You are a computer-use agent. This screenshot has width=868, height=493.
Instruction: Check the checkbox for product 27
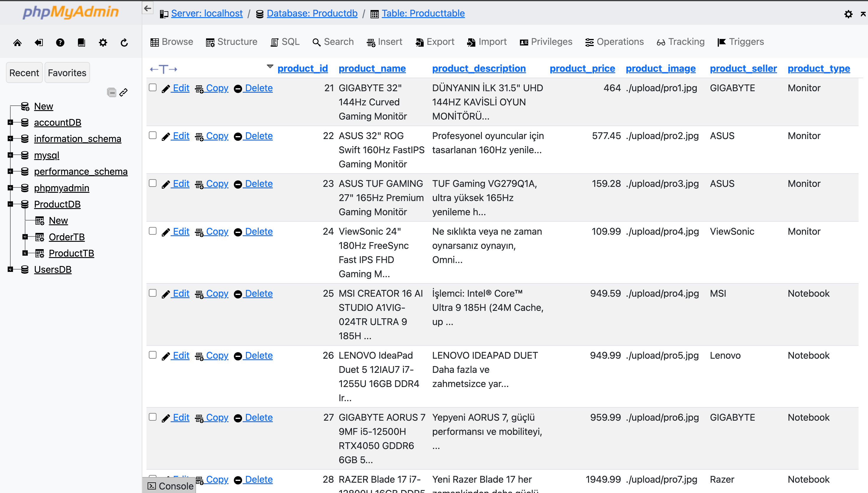click(x=153, y=417)
